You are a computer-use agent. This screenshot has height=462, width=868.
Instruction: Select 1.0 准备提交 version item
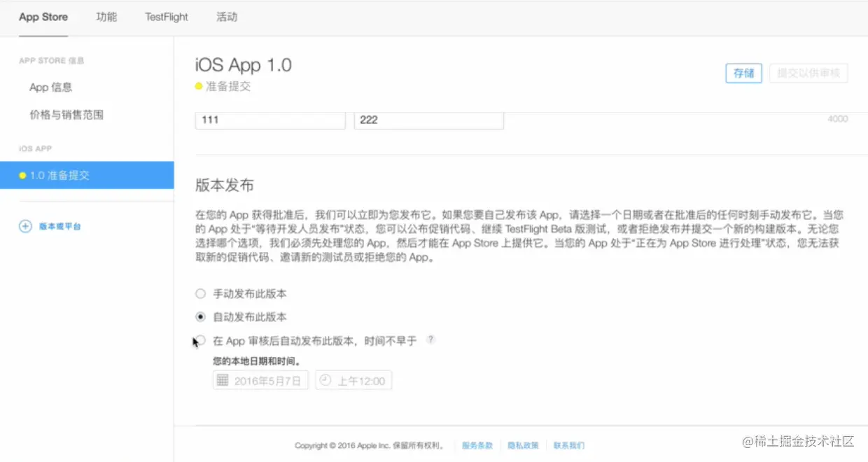click(87, 175)
